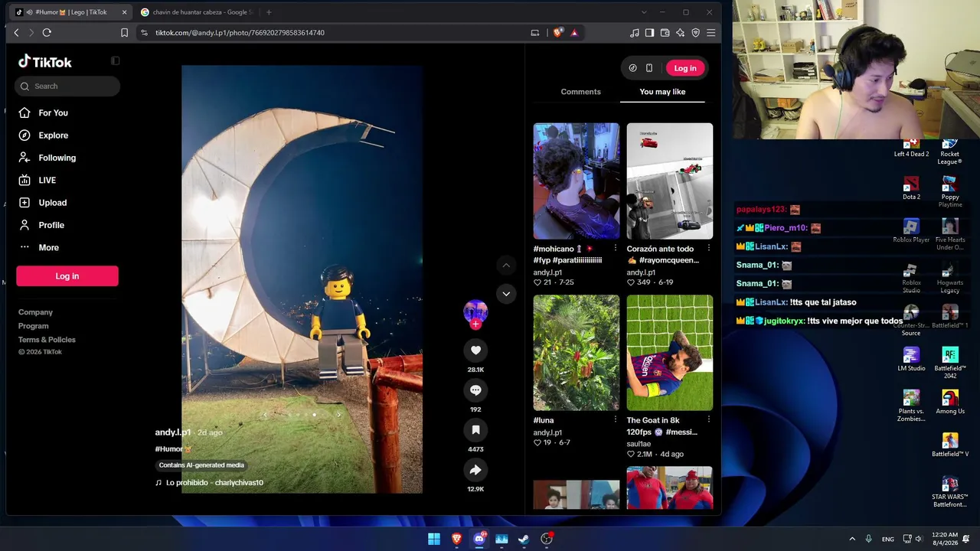The height and width of the screenshot is (551, 980).
Task: Open the Dota 2 desktop shortcut
Action: (x=911, y=187)
